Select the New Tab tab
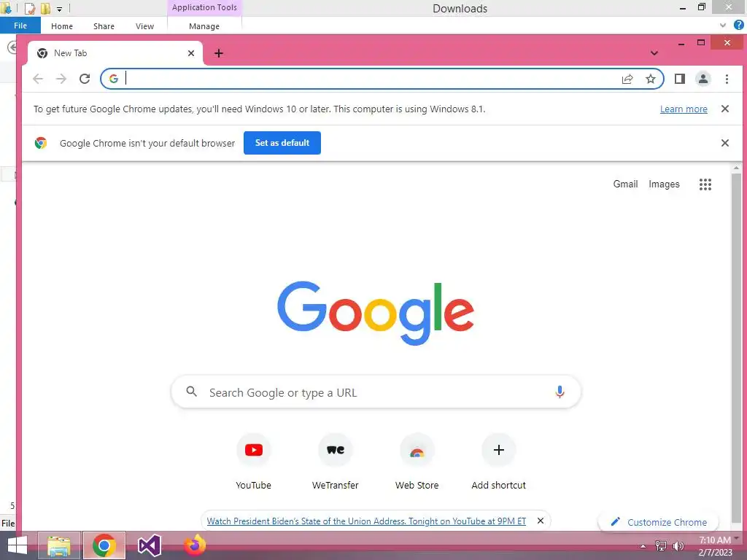747x560 pixels. click(x=116, y=53)
